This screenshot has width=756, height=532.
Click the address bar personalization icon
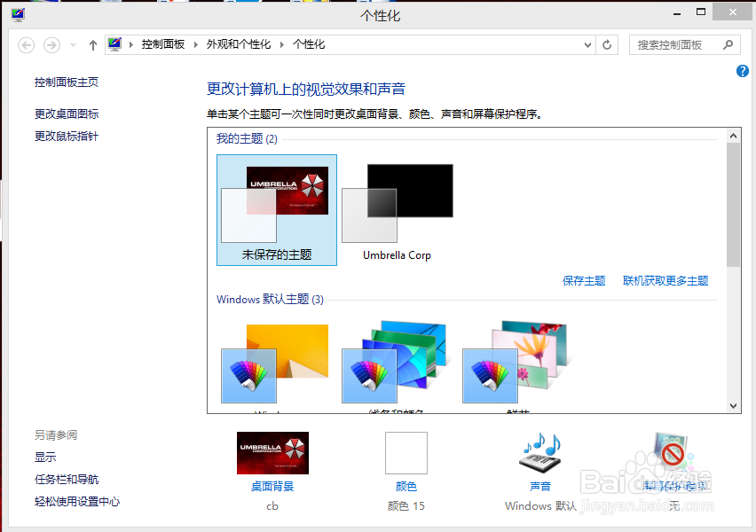(x=114, y=44)
